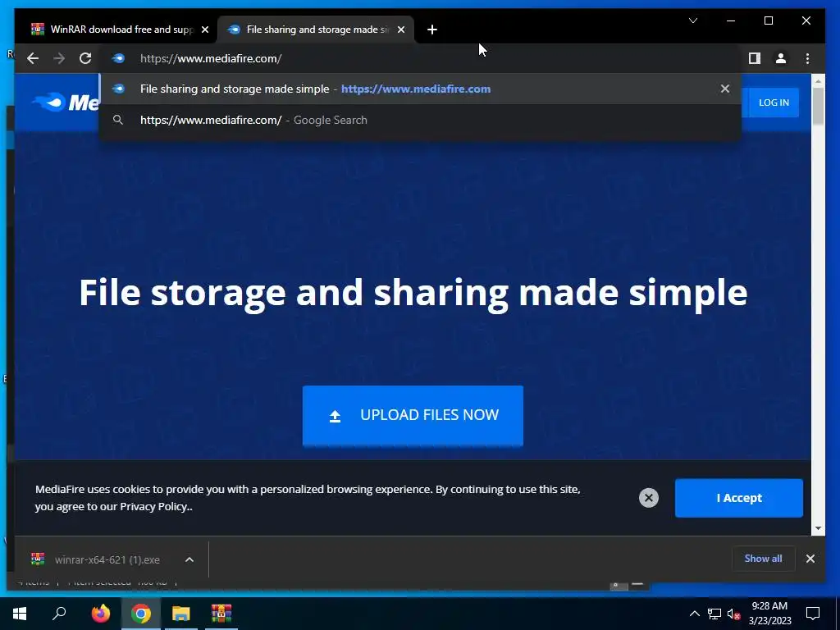Viewport: 840px width, 630px height.
Task: Choose the Google Search suggestion row
Action: (x=420, y=120)
